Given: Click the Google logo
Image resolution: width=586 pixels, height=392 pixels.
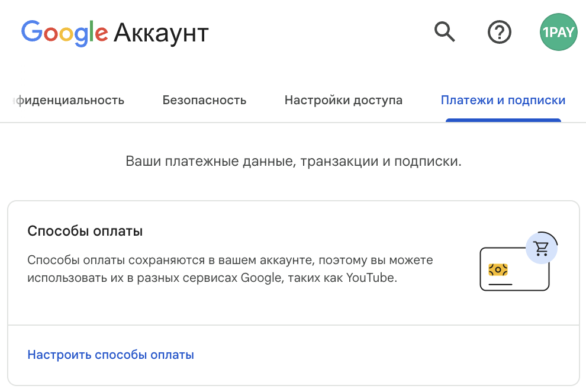Looking at the screenshot, I should [65, 32].
